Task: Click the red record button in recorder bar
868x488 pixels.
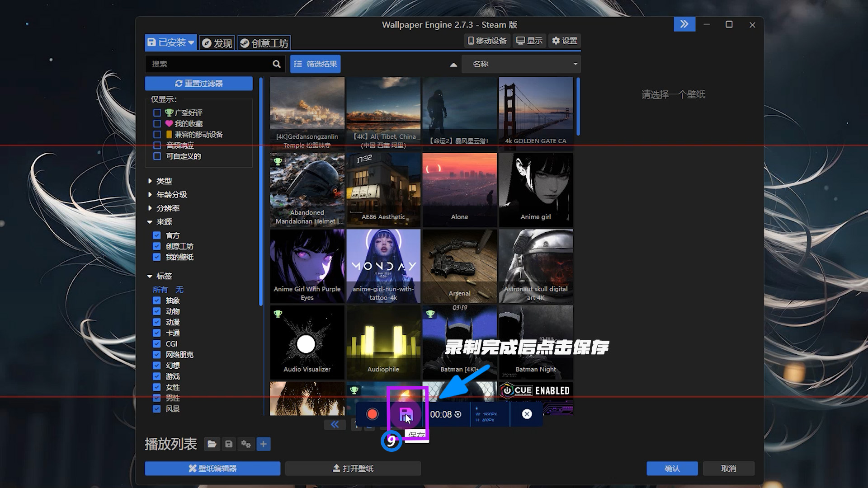Action: click(x=372, y=414)
